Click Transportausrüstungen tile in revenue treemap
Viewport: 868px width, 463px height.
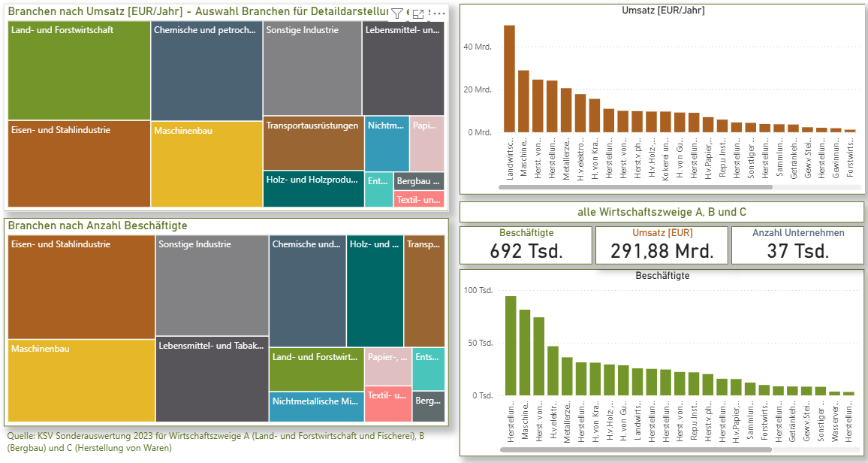[313, 144]
